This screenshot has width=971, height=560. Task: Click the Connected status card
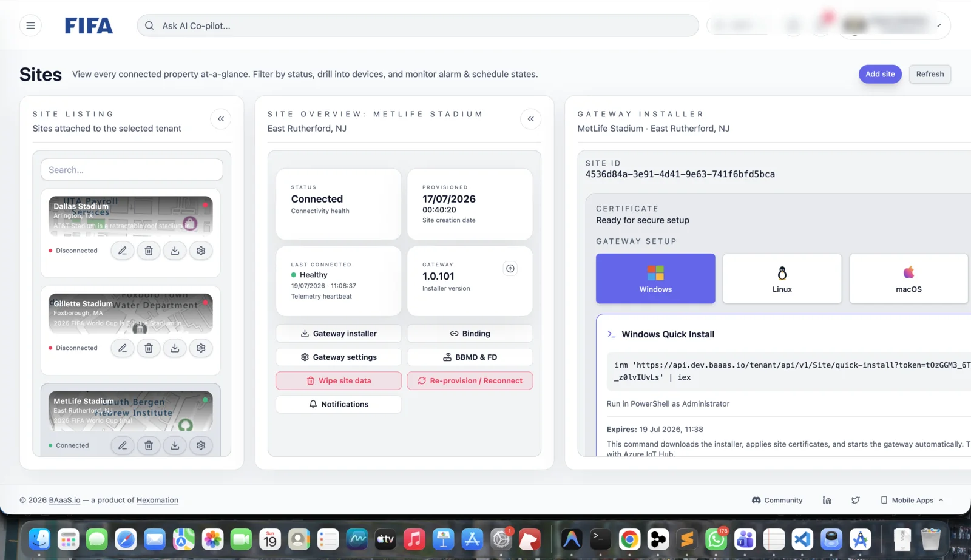pyautogui.click(x=339, y=204)
